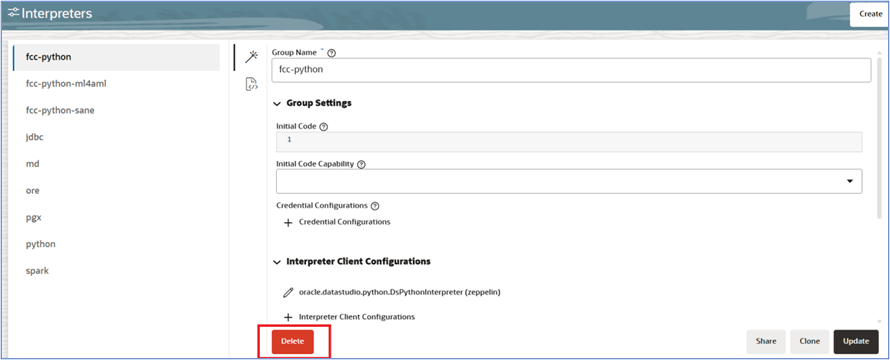
Task: Delete the fcc-python interpreter
Action: click(292, 341)
